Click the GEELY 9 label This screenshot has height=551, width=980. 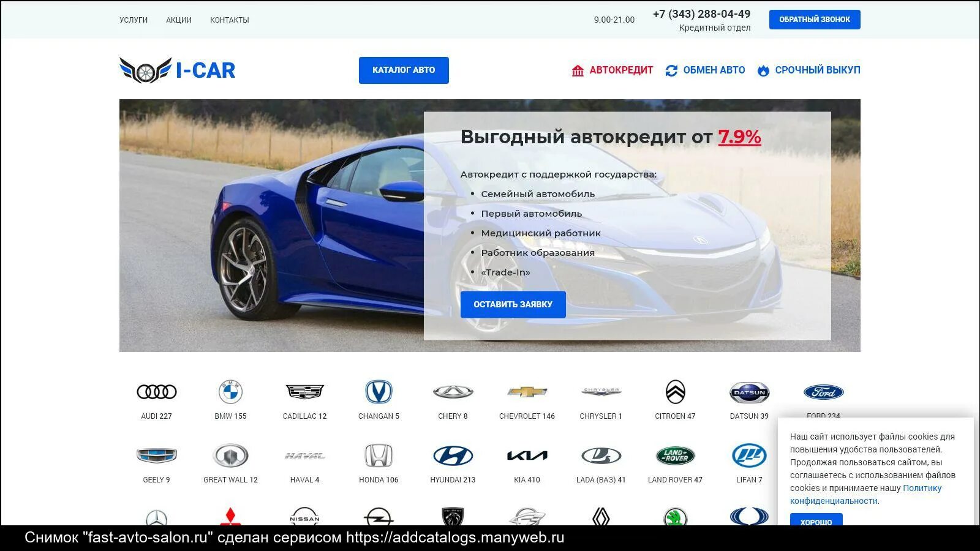157,480
